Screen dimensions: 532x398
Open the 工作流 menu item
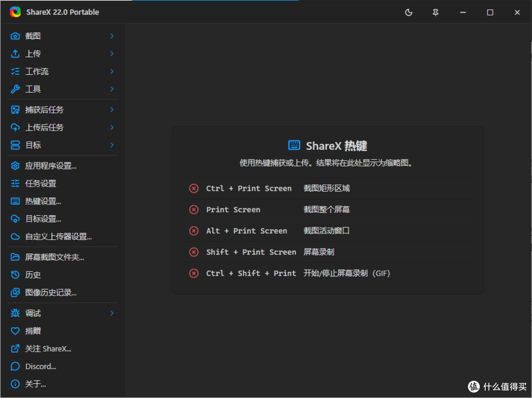63,71
